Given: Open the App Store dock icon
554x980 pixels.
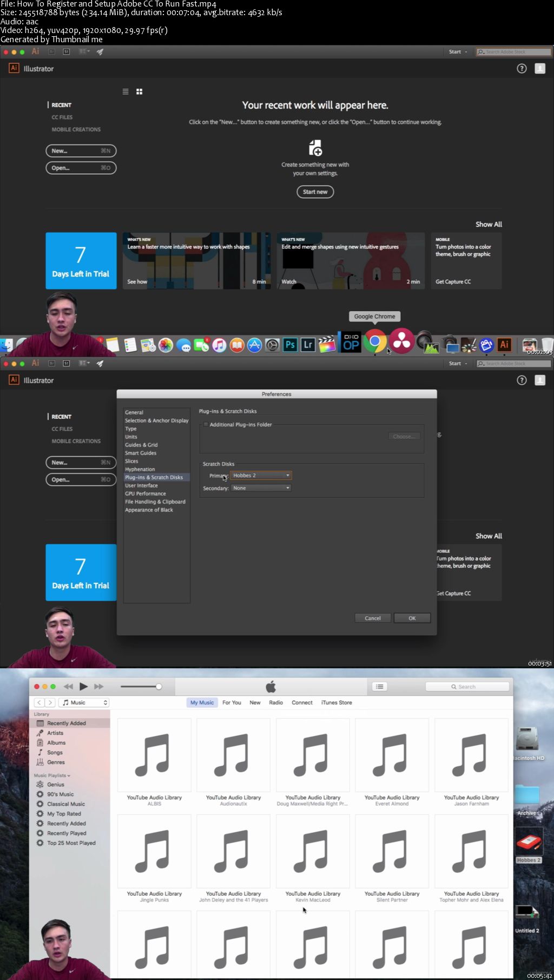Looking at the screenshot, I should (254, 345).
